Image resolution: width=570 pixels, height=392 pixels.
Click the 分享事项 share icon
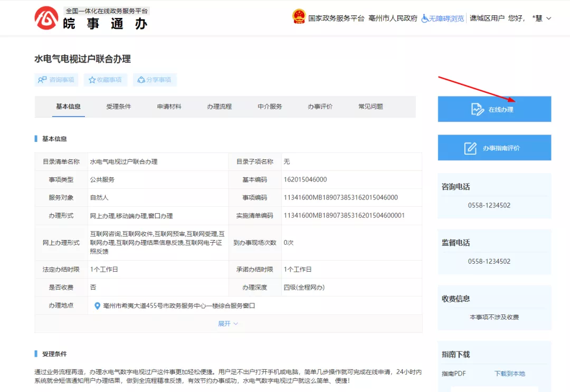coord(141,80)
